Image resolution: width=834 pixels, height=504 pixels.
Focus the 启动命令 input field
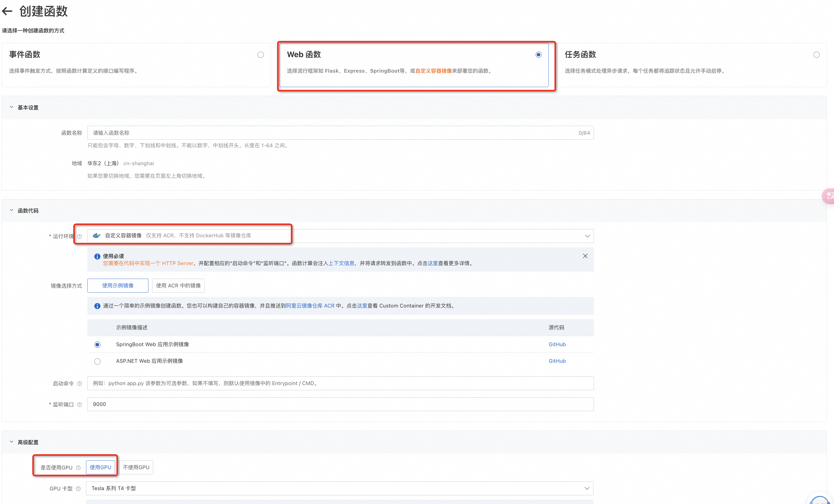[341, 383]
